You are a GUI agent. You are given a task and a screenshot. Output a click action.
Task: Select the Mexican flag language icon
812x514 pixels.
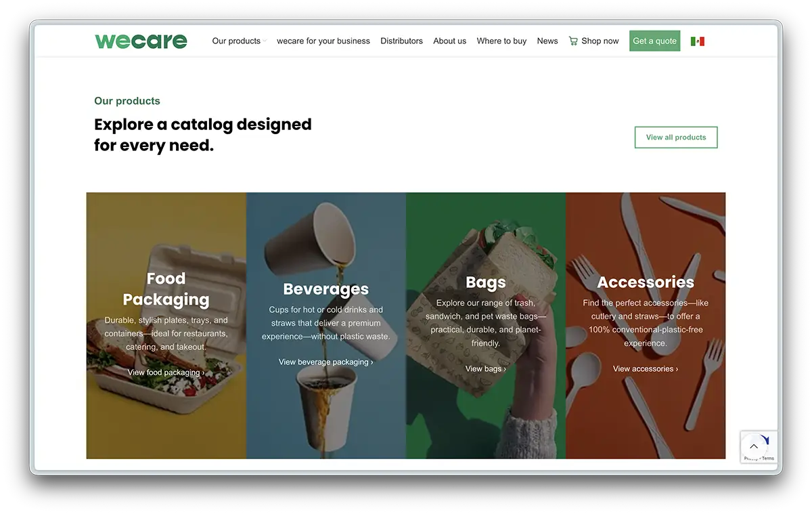coord(698,41)
